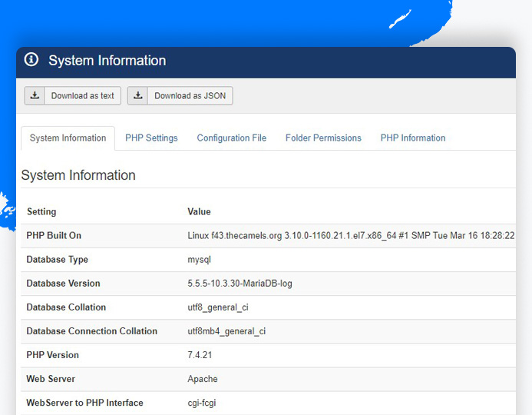Click the PHP Version label
532x415 pixels.
pos(53,355)
